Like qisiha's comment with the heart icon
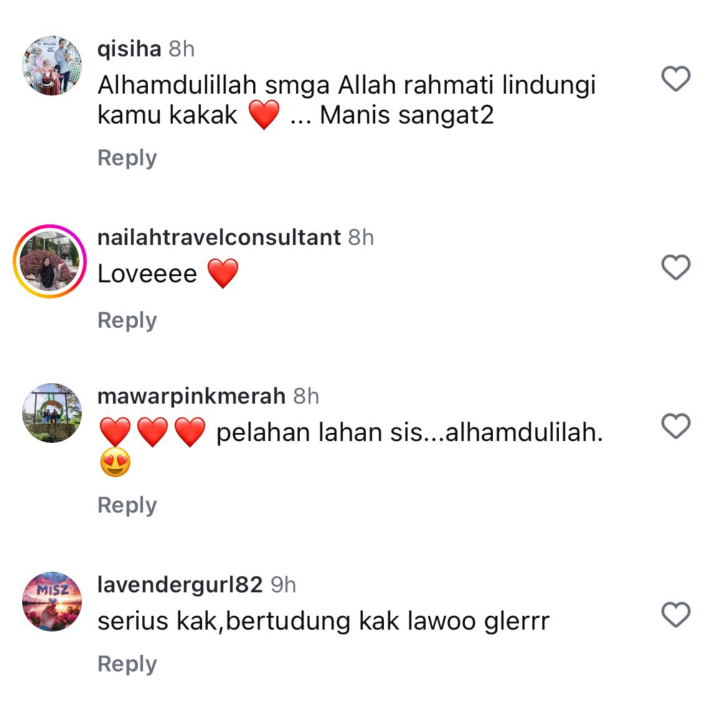The height and width of the screenshot is (714, 728). (x=676, y=78)
